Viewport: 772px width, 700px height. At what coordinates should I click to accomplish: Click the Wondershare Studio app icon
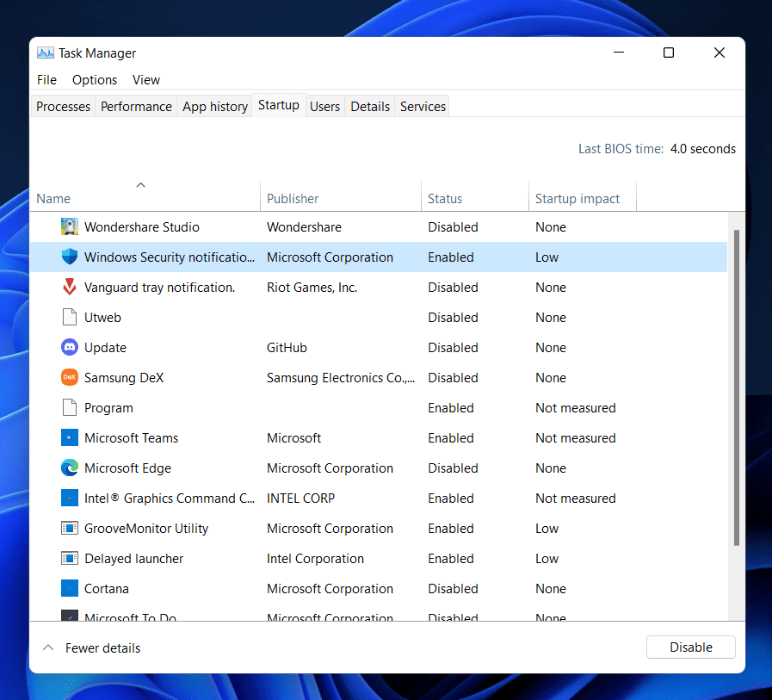[x=70, y=227]
